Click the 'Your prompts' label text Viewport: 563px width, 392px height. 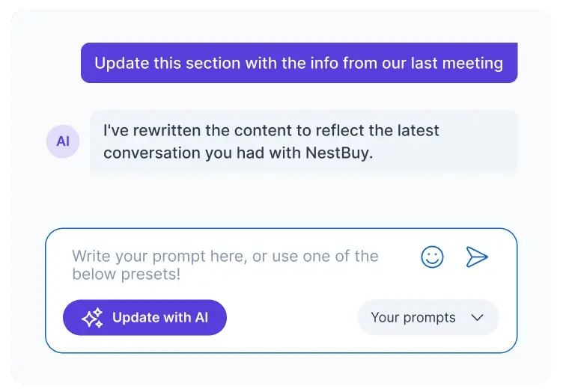point(413,318)
